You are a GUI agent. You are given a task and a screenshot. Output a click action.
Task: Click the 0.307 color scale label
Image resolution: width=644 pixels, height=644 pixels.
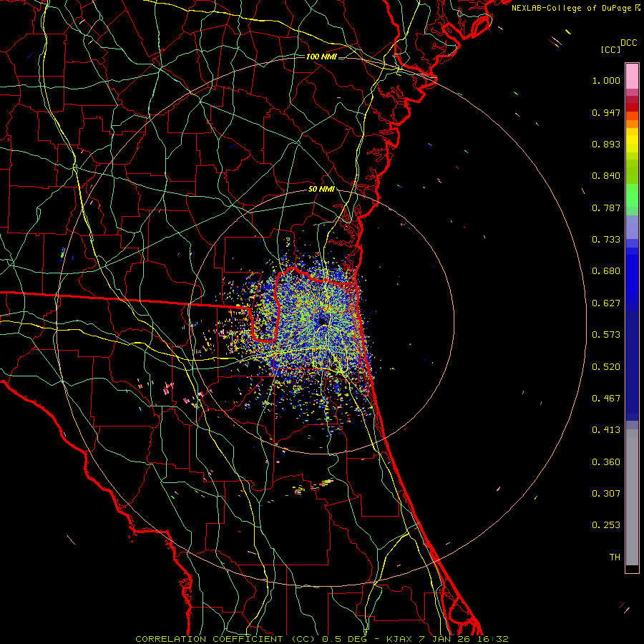[x=606, y=494]
